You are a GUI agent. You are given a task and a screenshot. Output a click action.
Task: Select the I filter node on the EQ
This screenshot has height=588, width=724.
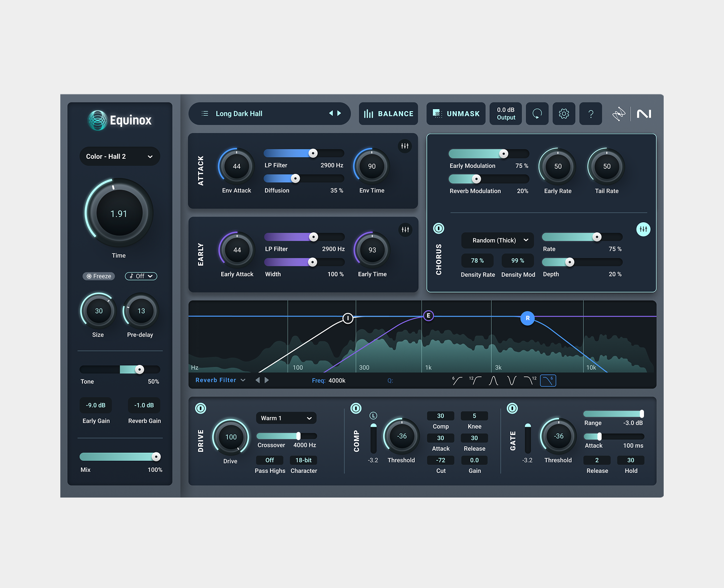[347, 318]
